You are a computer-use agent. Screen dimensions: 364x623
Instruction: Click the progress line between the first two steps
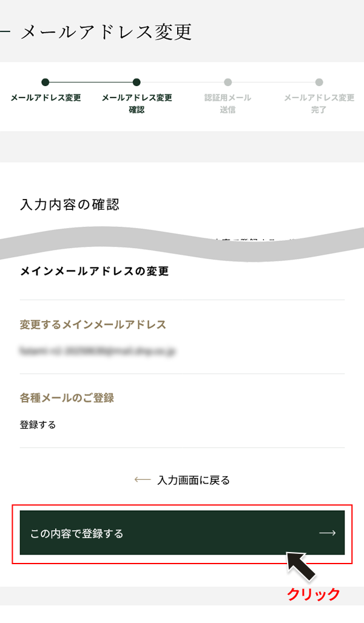[x=91, y=83]
